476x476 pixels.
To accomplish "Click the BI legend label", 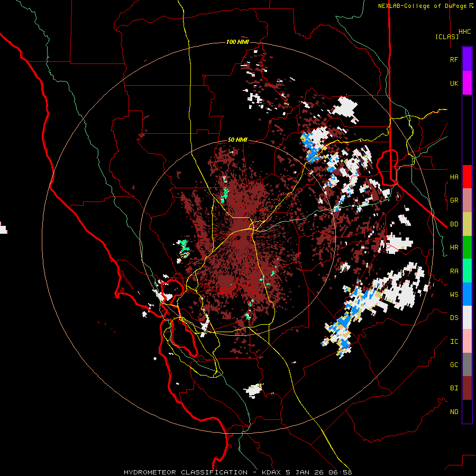I will pyautogui.click(x=454, y=388).
